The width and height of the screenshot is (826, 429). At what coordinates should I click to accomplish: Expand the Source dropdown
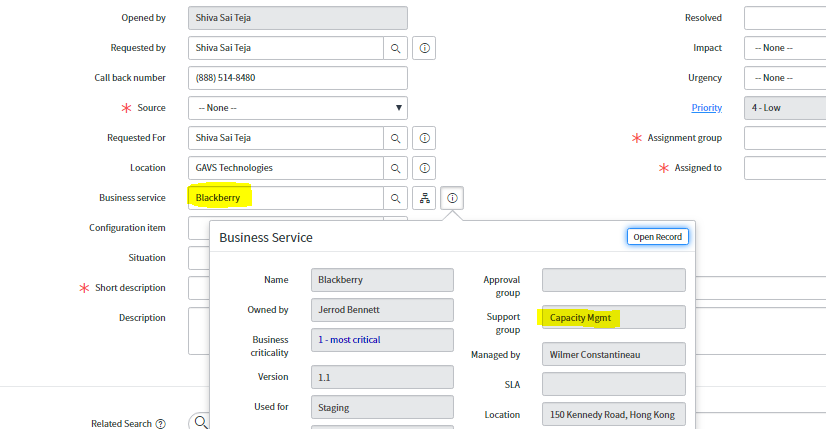pos(298,108)
